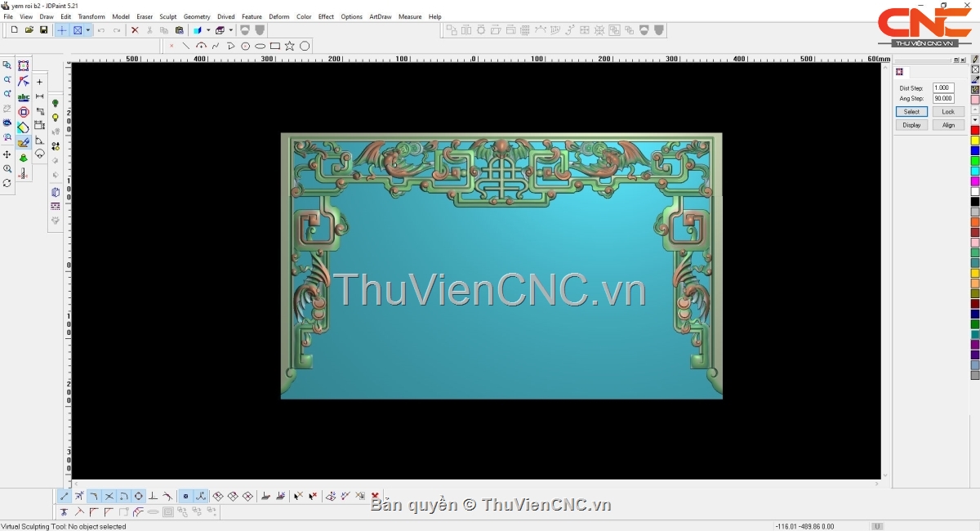980x531 pixels.
Task: Toggle the perpendicular snap option
Action: point(153,496)
